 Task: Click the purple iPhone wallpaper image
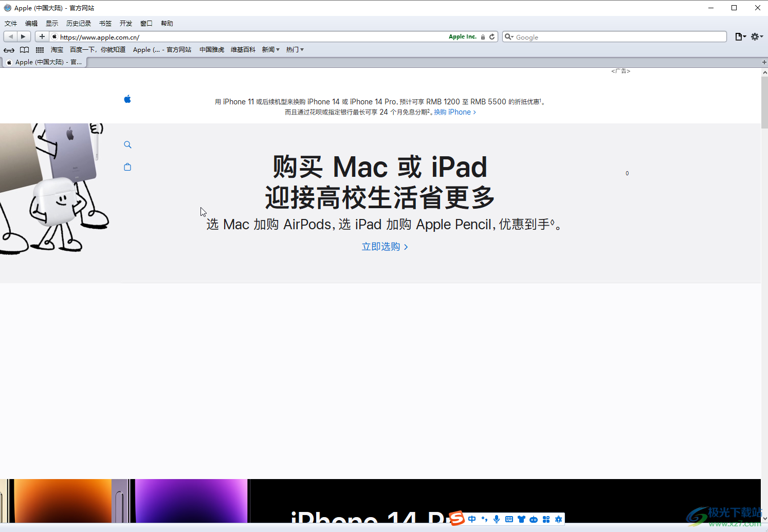tap(191, 501)
